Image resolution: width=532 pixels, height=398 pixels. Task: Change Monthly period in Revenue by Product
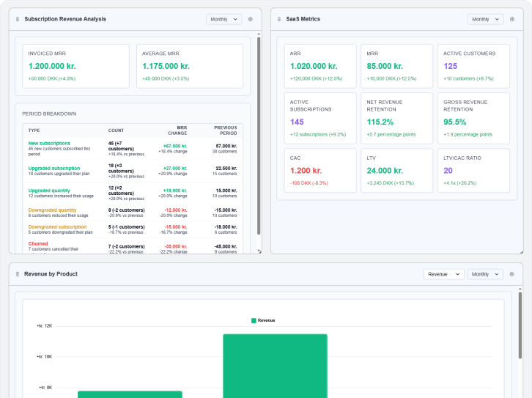(486, 274)
